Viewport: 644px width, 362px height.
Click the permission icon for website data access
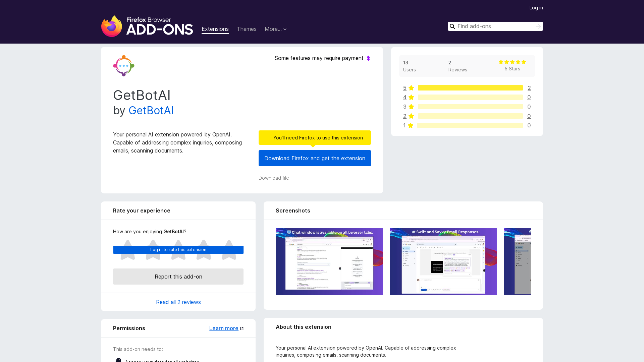(118, 361)
